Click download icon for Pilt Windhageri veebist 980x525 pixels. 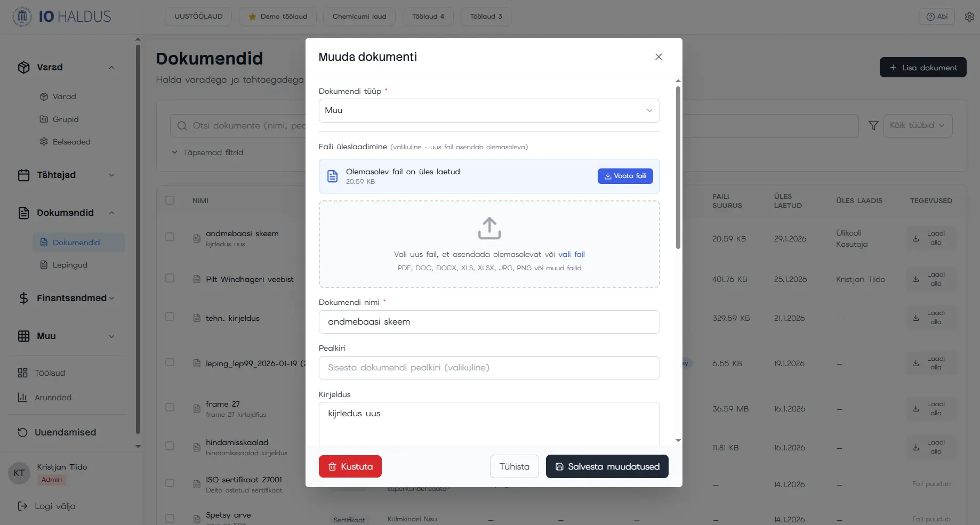[x=915, y=279]
